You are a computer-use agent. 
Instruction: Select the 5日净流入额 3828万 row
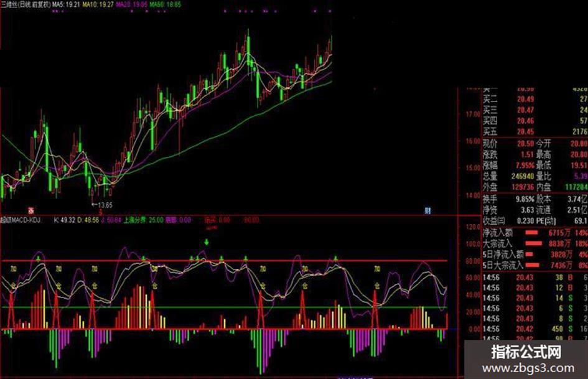tap(535, 255)
